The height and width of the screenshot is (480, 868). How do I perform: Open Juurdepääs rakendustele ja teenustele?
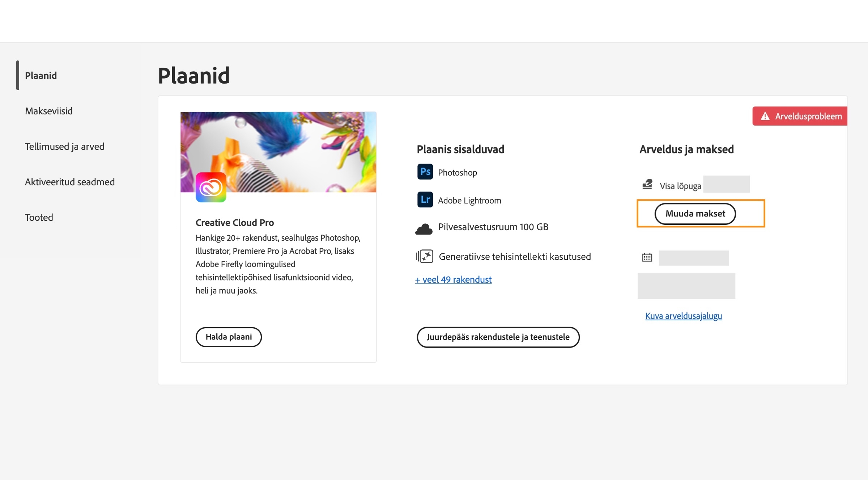coord(498,337)
